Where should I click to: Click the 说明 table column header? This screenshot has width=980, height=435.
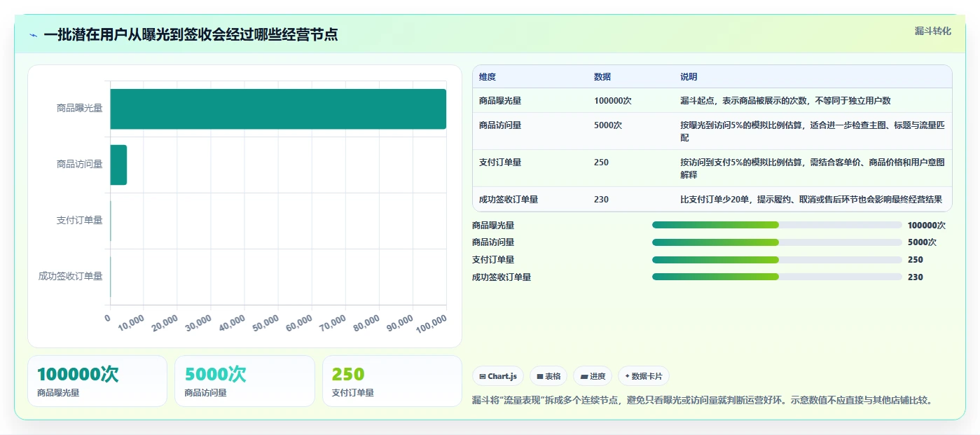(x=689, y=77)
